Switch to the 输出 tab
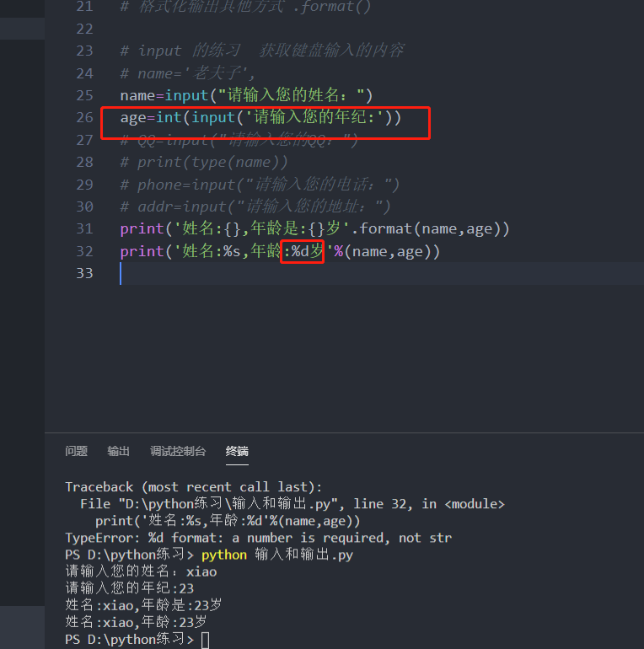Viewport: 644px width, 649px height. tap(118, 451)
